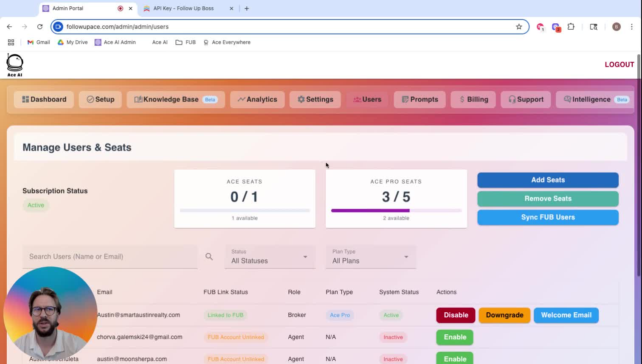Focus the Search Users input field
Viewport: 642px width, 364px height.
pos(110,257)
